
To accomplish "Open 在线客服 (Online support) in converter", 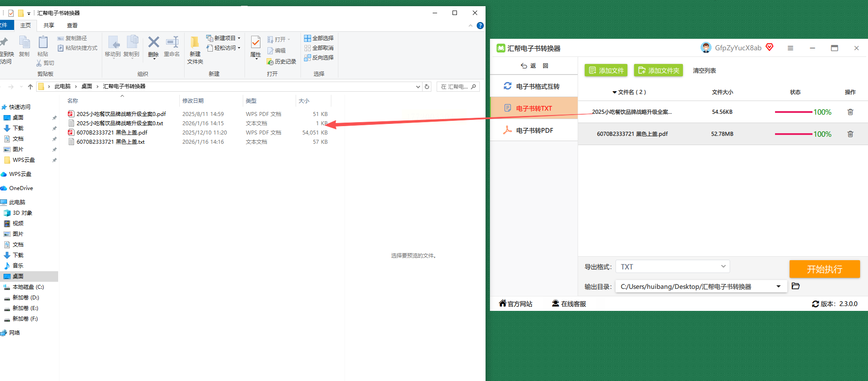I will [x=569, y=304].
